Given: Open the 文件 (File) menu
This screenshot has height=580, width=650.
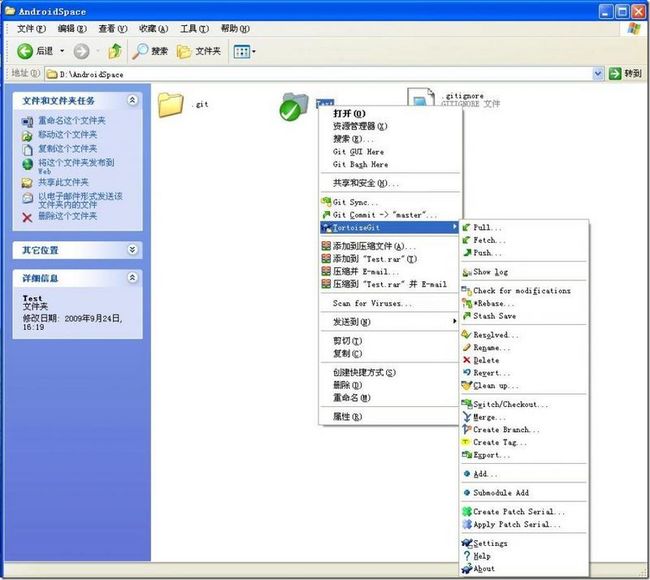Looking at the screenshot, I should coord(31,29).
